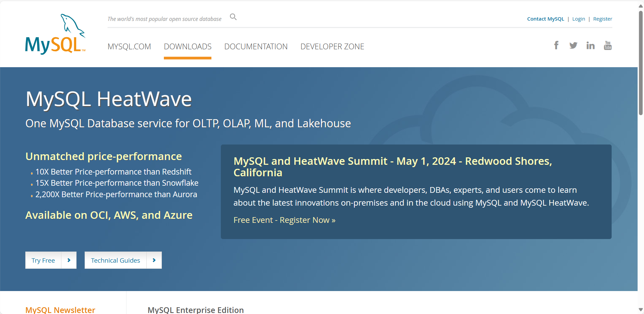644x314 pixels.
Task: Open MySQL Facebook page icon
Action: coord(556,45)
